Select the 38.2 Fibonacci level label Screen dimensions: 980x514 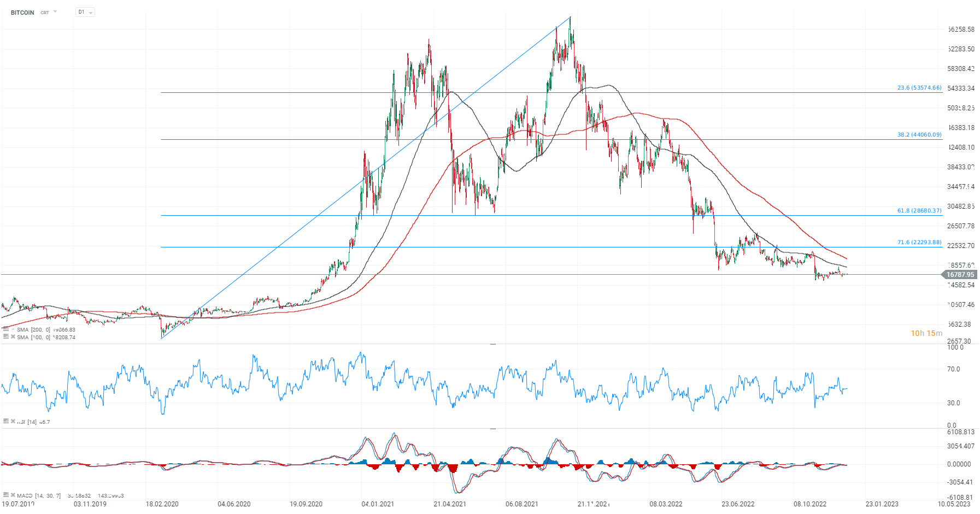pyautogui.click(x=919, y=134)
